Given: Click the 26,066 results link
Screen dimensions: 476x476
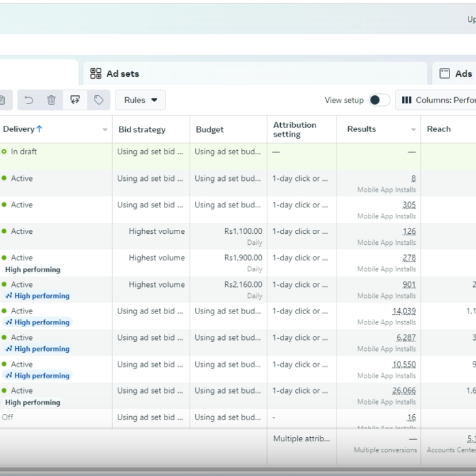Looking at the screenshot, I should pyautogui.click(x=404, y=391).
